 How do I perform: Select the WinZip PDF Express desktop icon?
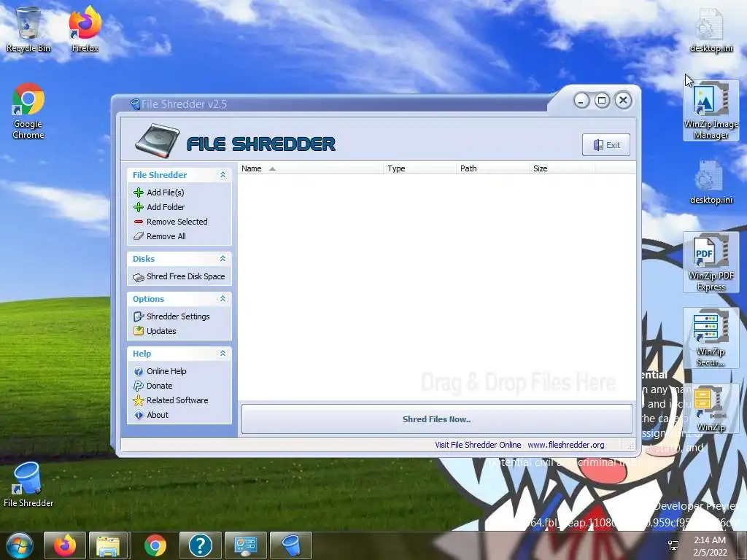(711, 262)
